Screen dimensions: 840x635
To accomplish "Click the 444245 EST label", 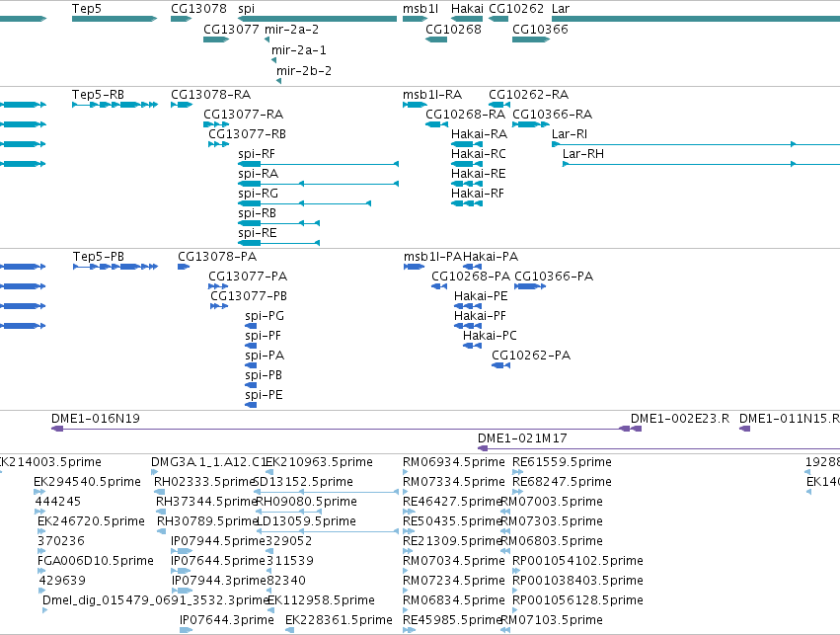I will (x=58, y=502).
